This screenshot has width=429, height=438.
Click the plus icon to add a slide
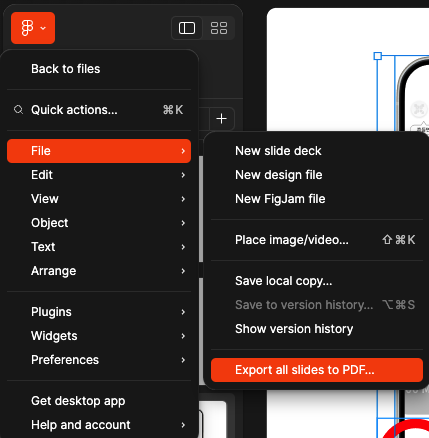click(222, 119)
